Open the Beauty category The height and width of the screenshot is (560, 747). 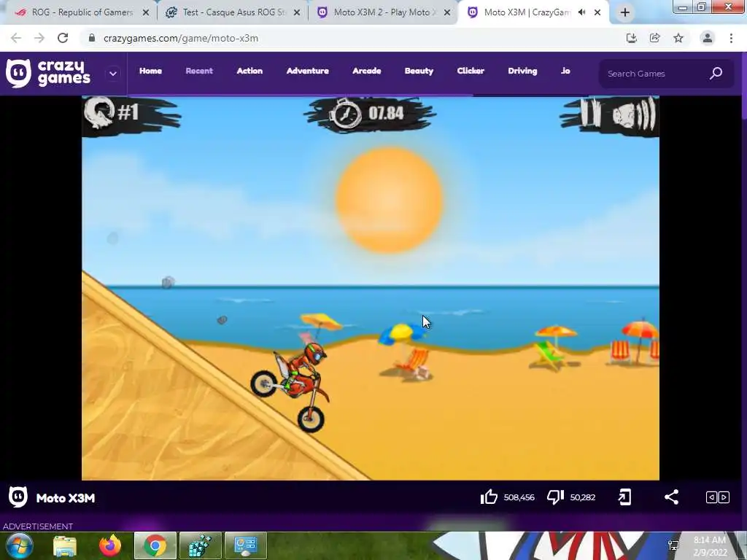(x=419, y=71)
